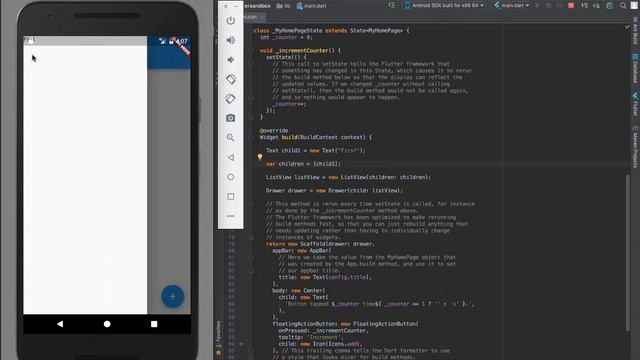Click the lib folder breadcrumb

[283, 6]
